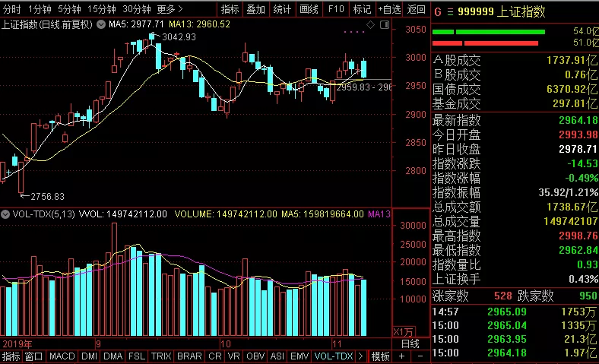Click the 国债成交 value 6370.92亿
Screen dimensions: 599x364
pyautogui.click(x=572, y=90)
